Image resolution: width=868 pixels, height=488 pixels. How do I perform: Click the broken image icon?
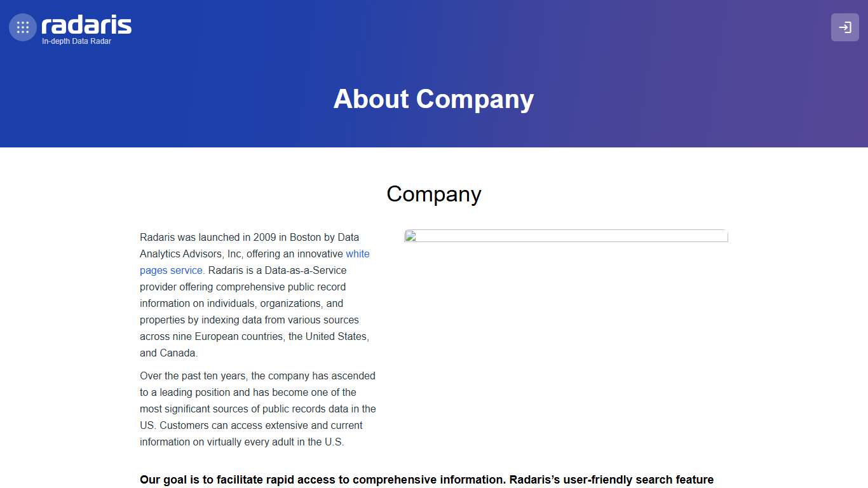pyautogui.click(x=410, y=237)
